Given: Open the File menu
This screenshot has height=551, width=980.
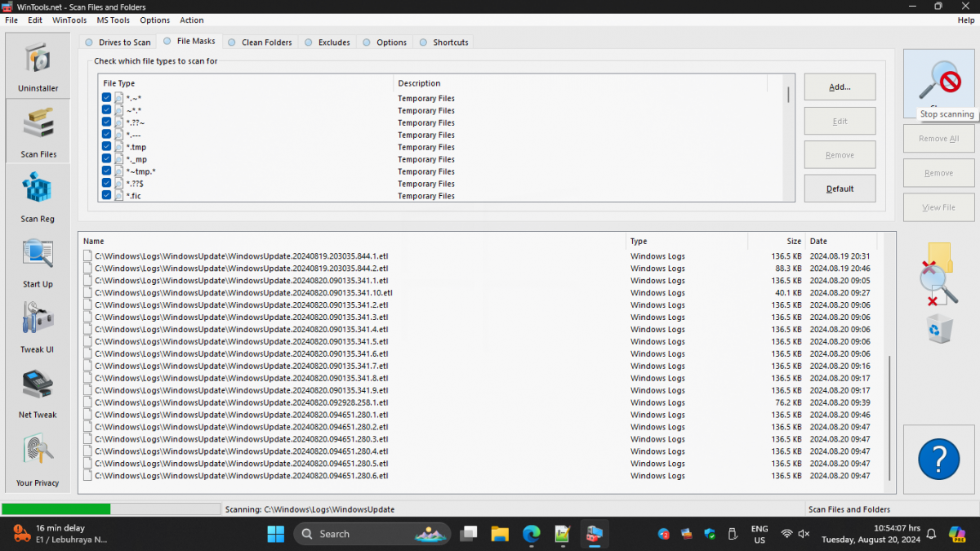Looking at the screenshot, I should [11, 20].
